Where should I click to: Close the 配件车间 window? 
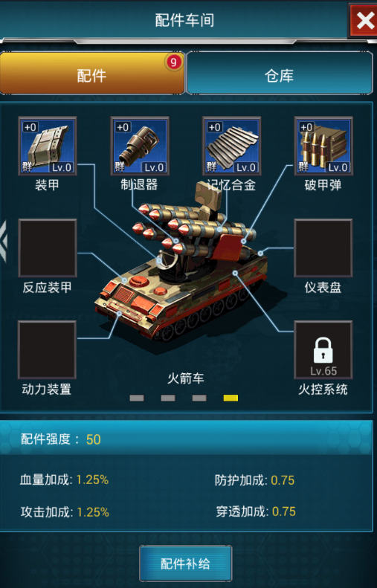363,20
